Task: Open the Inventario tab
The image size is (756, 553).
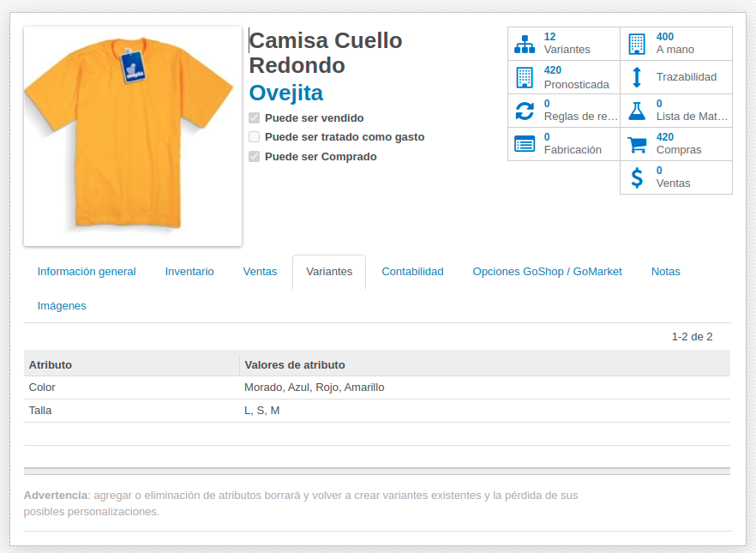Action: click(189, 272)
